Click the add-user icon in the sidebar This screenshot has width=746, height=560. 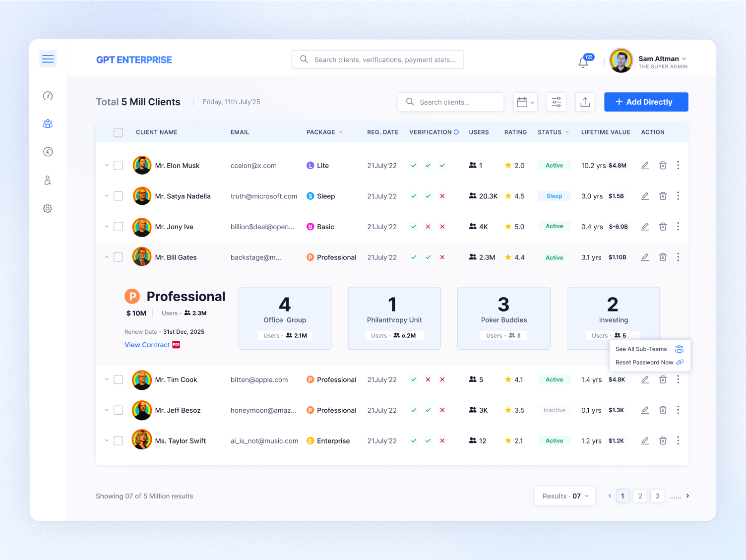pos(48,180)
